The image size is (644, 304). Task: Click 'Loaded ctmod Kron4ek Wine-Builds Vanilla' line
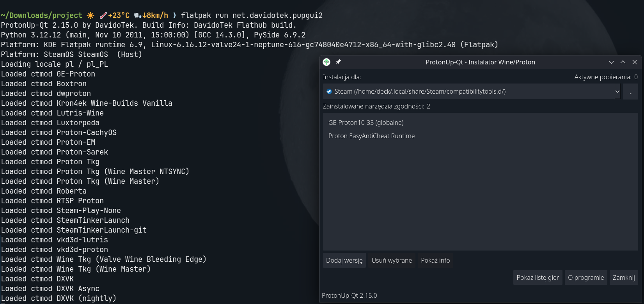coord(87,103)
